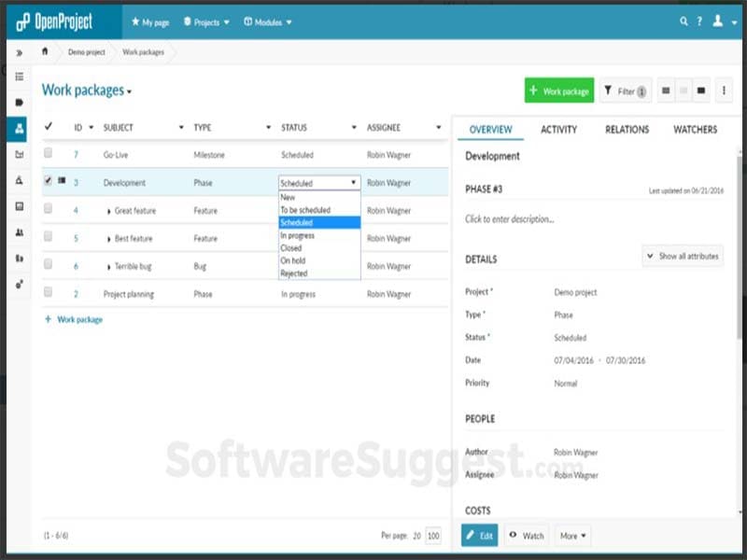Open the Projects dropdown menu
The width and height of the screenshot is (747, 560).
click(206, 21)
